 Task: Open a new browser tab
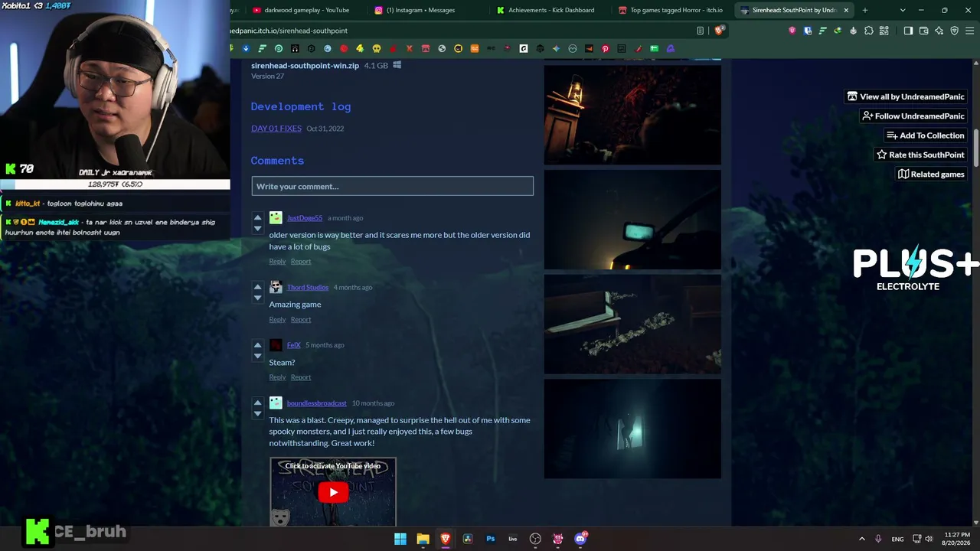point(865,10)
